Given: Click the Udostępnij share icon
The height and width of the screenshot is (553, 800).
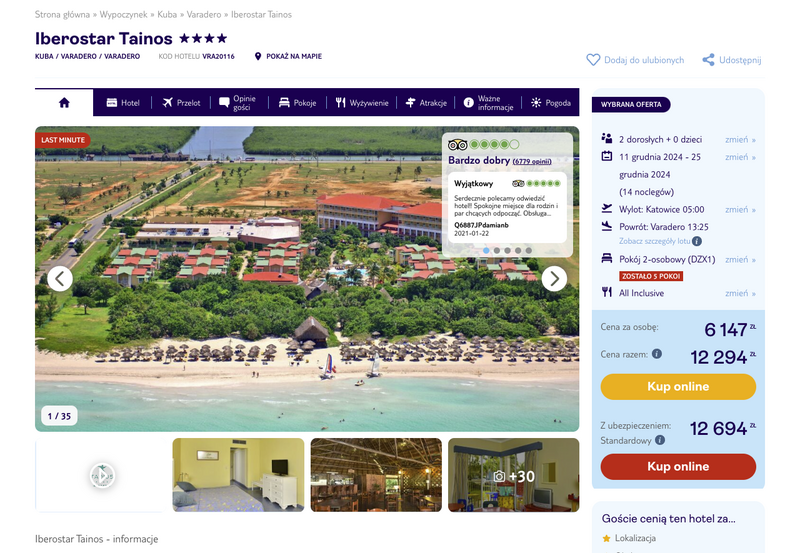Looking at the screenshot, I should [x=708, y=60].
